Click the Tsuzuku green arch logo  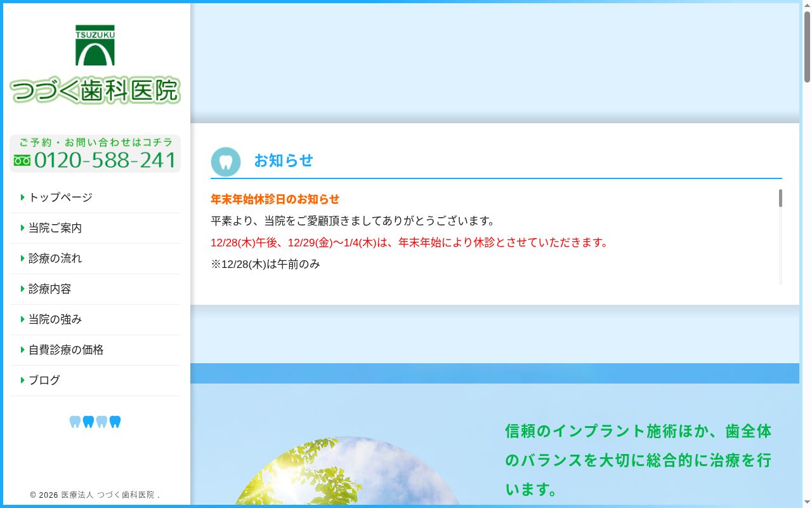[95, 45]
